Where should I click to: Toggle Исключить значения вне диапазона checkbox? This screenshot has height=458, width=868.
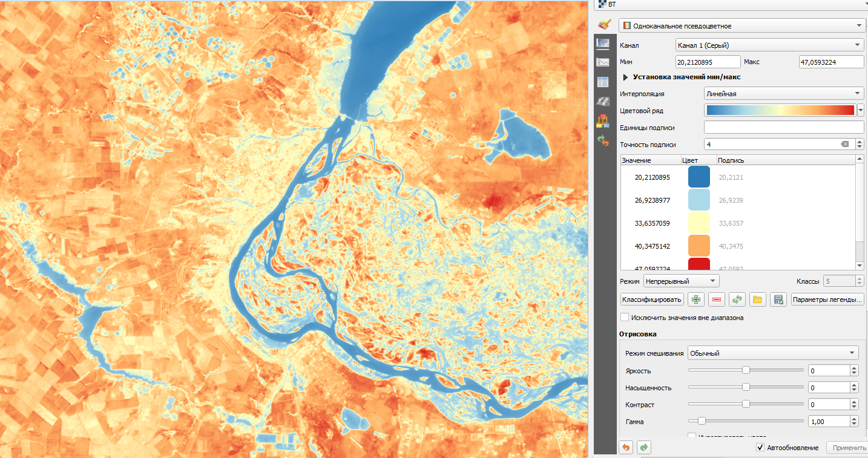coord(625,317)
